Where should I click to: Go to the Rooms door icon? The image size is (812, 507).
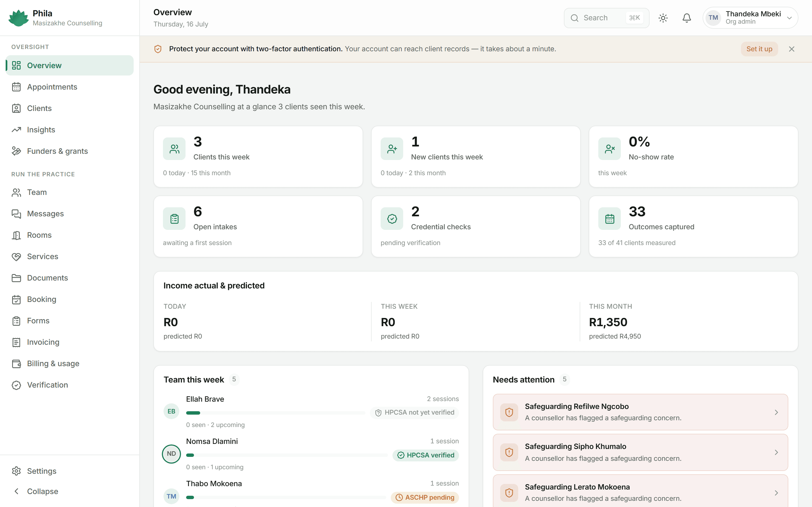point(16,235)
